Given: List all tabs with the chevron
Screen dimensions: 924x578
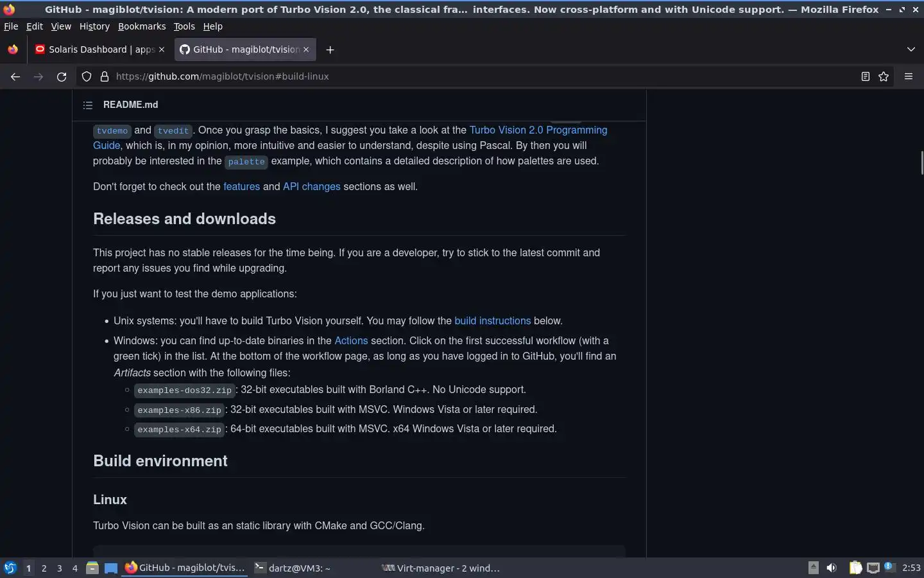Looking at the screenshot, I should click(x=911, y=49).
